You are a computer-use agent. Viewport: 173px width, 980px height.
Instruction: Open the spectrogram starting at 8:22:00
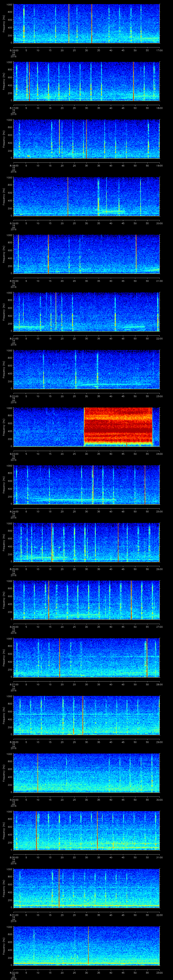pyautogui.click(x=87, y=369)
